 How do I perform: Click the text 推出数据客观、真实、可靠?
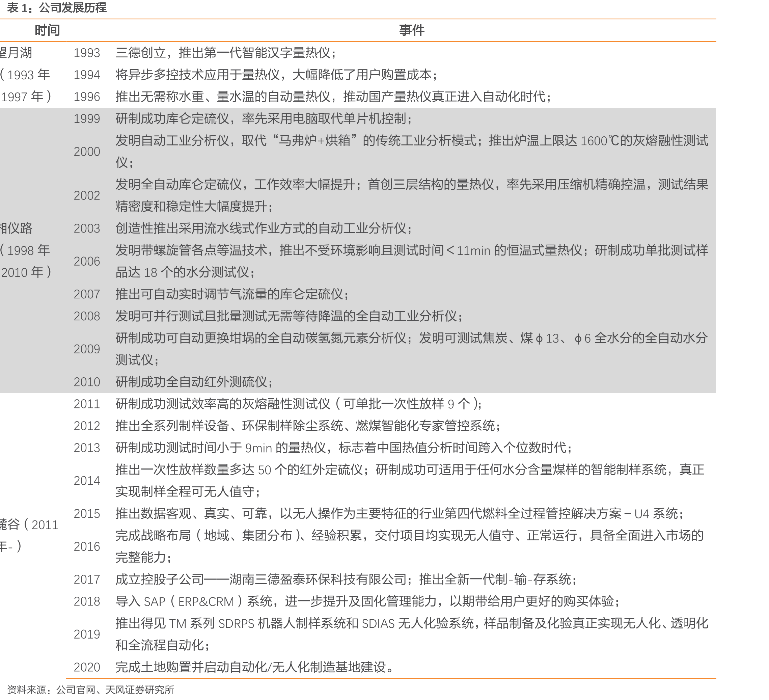pyautogui.click(x=191, y=514)
